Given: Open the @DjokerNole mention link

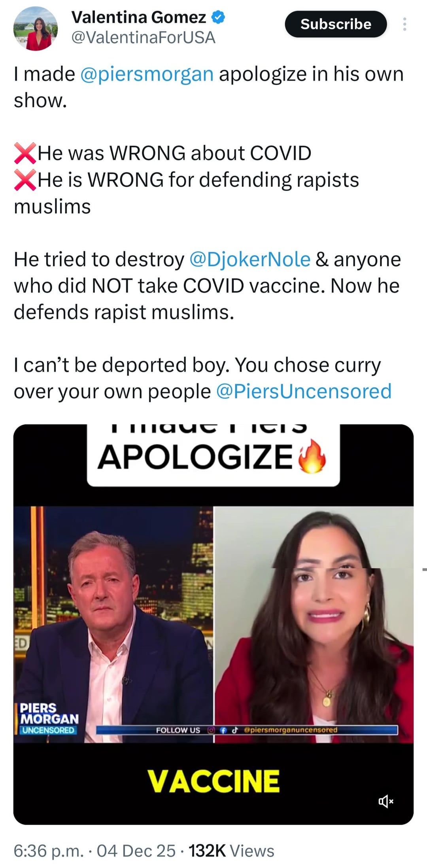Looking at the screenshot, I should [x=250, y=260].
